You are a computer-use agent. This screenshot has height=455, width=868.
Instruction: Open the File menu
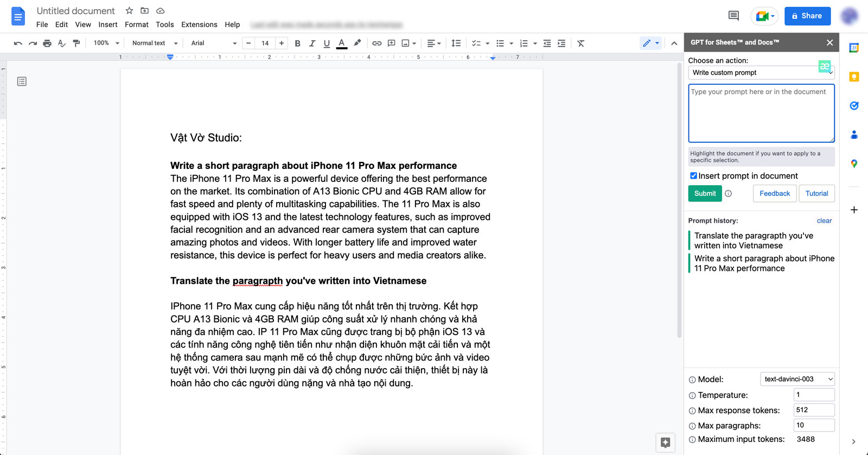42,24
